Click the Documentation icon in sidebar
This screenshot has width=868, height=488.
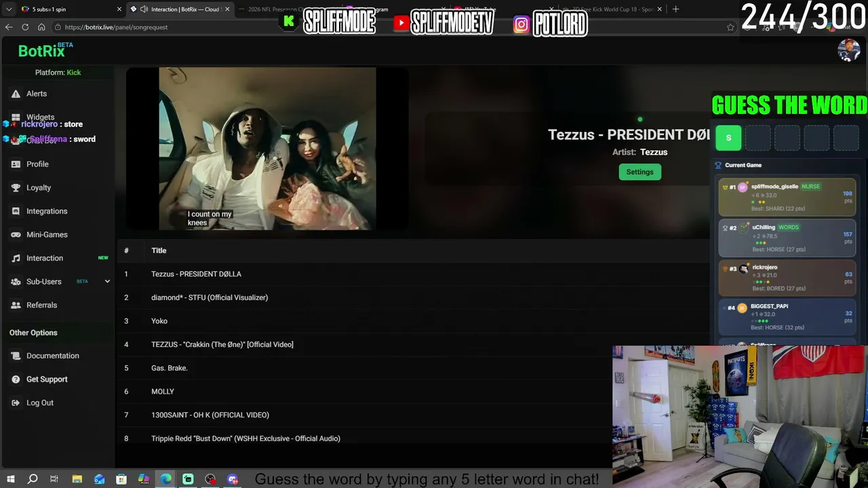(16, 356)
